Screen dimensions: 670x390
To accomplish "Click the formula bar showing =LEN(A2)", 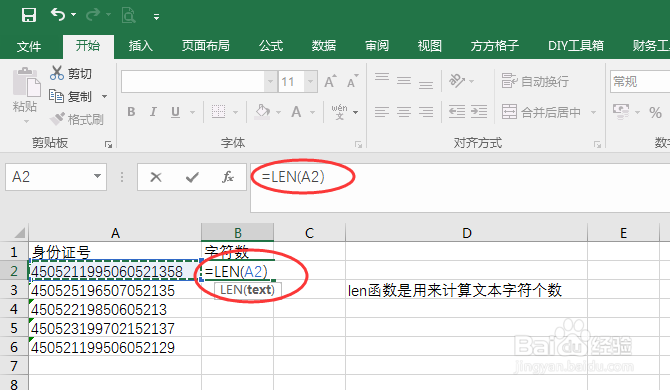I will 460,188.
